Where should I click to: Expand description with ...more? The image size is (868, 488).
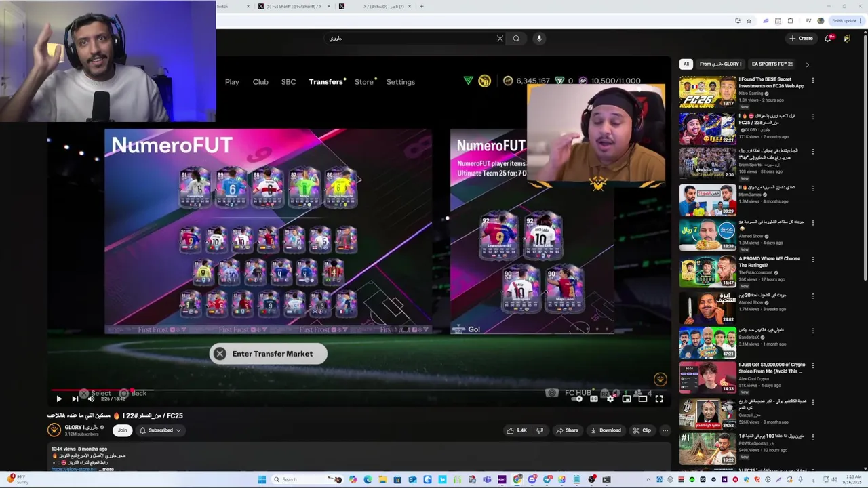[107, 469]
